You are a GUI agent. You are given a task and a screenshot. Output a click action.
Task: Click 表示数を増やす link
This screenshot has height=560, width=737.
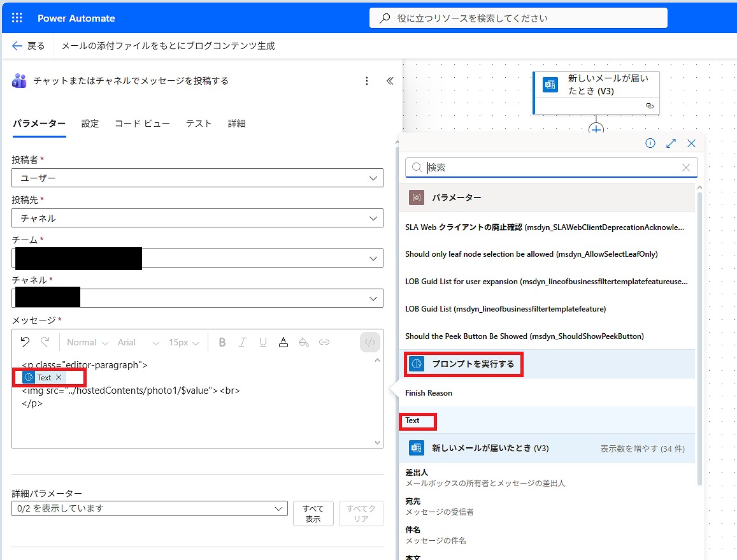coord(642,449)
